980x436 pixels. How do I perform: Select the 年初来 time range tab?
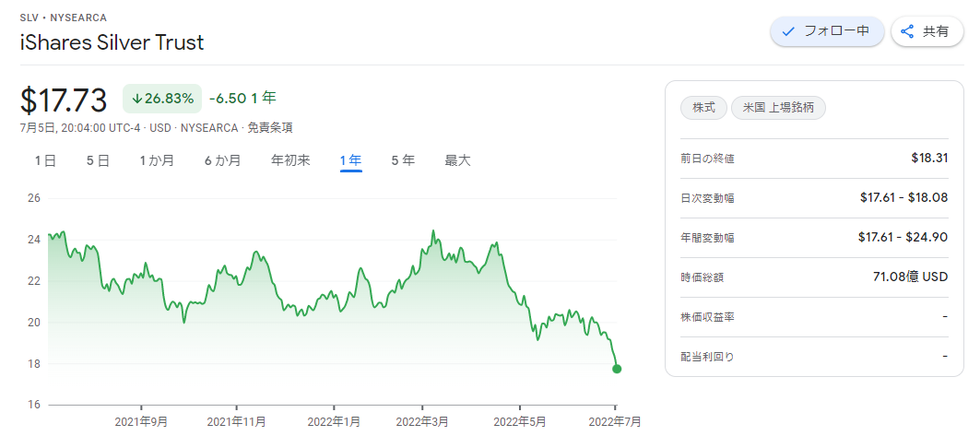tap(290, 160)
